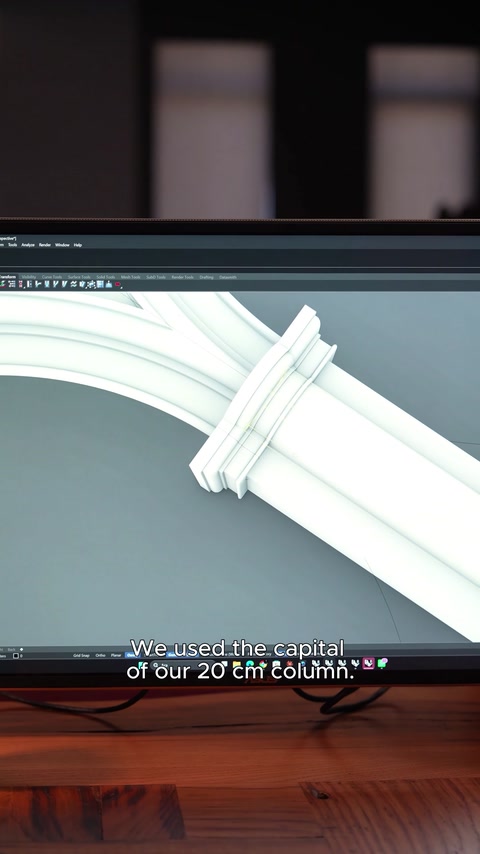The width and height of the screenshot is (480, 854).
Task: Switch to the Solid Tools tab
Action: pyautogui.click(x=106, y=277)
